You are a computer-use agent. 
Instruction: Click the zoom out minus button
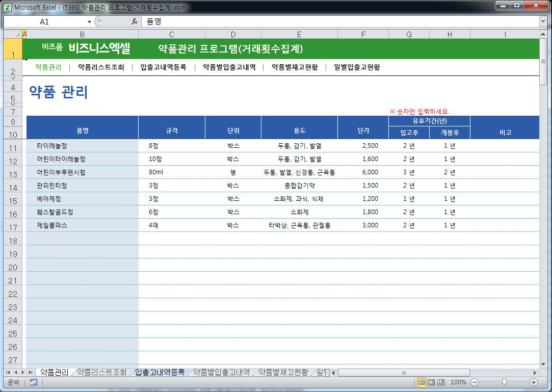tap(475, 382)
